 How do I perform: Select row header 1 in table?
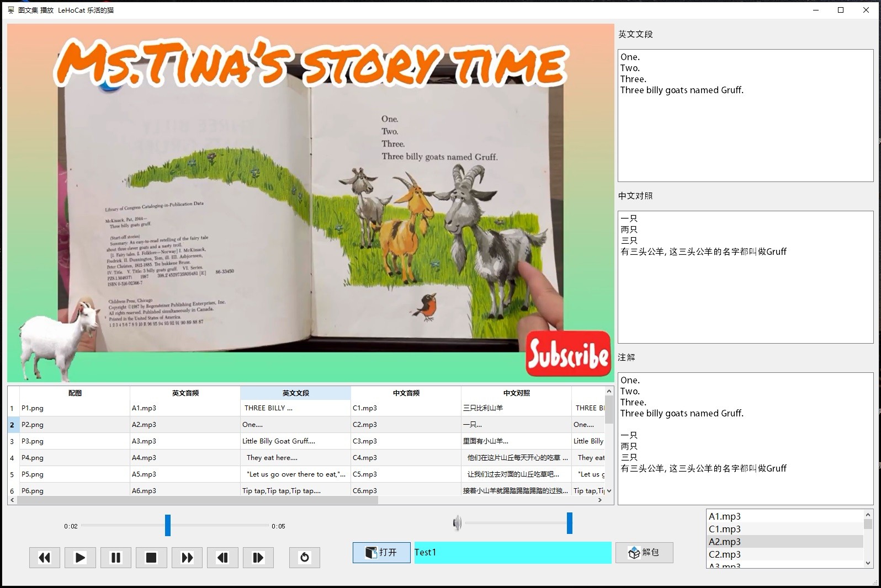click(x=13, y=408)
